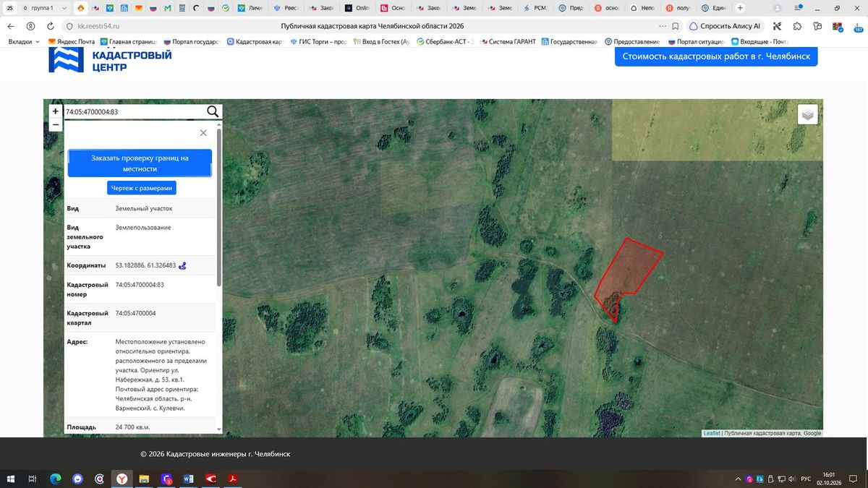Open the map layers switcher
The image size is (868, 488).
808,114
